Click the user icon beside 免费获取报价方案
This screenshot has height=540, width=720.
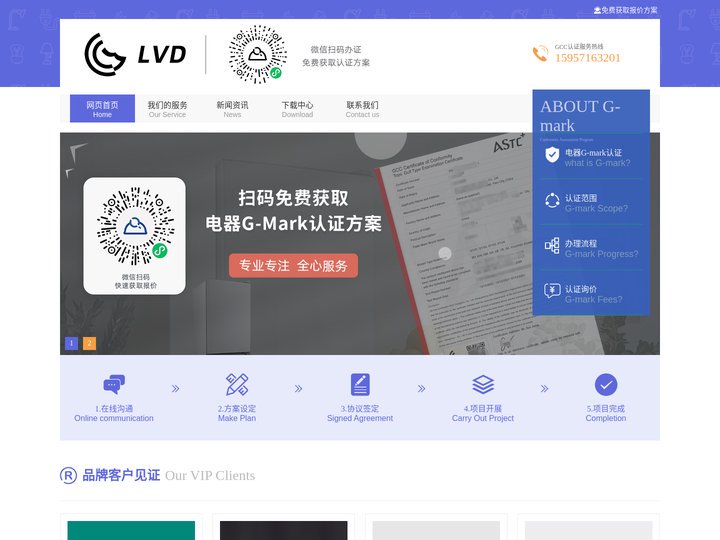[597, 10]
